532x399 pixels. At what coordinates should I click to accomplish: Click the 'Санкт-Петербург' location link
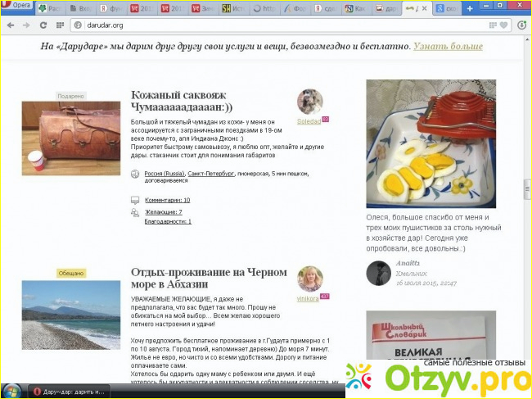click(x=210, y=175)
